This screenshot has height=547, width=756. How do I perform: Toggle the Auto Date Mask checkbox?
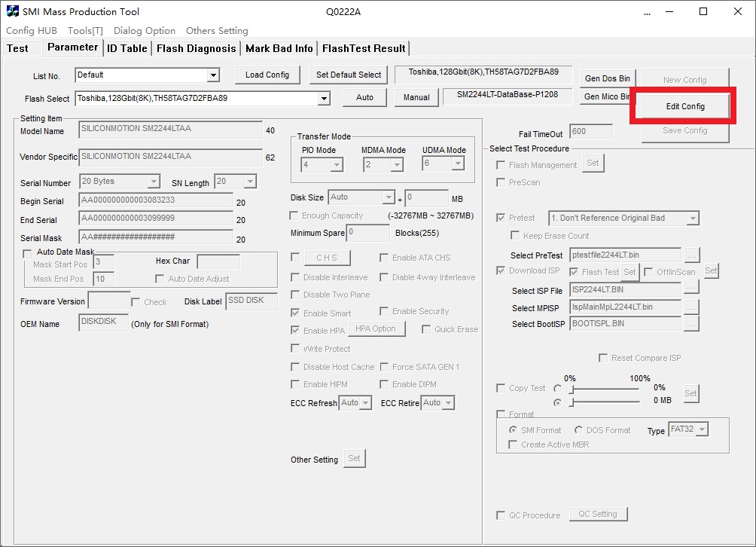pos(28,252)
